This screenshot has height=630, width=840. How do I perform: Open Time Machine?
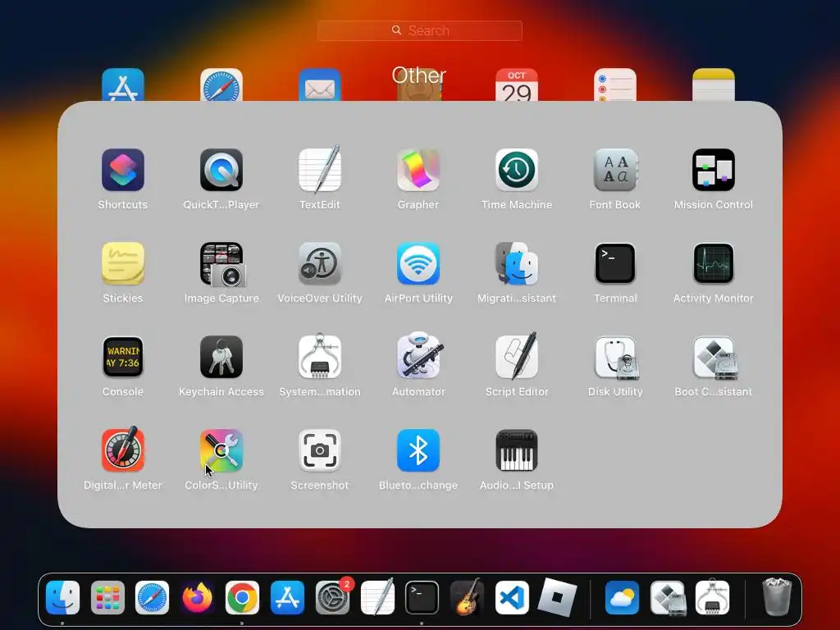pyautogui.click(x=517, y=171)
